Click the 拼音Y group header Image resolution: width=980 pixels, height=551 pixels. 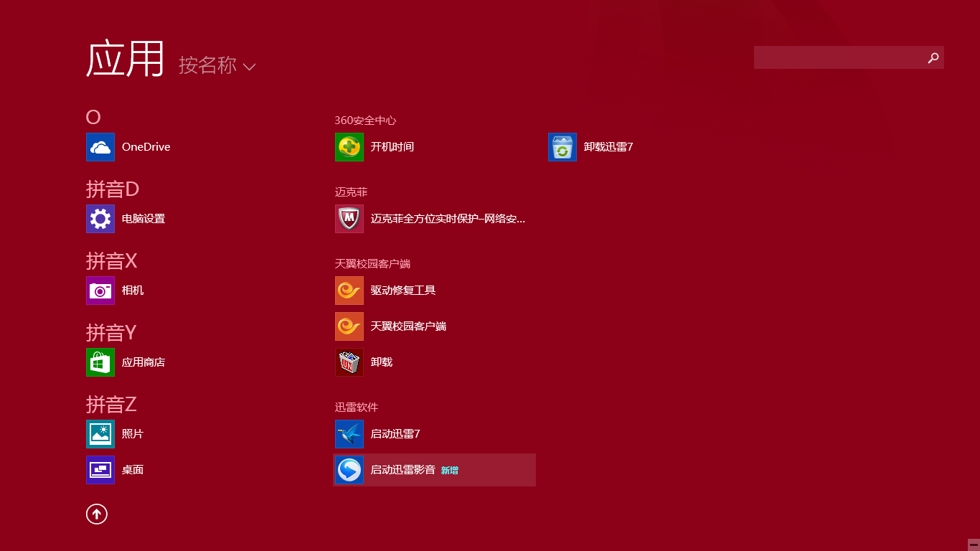pyautogui.click(x=111, y=333)
